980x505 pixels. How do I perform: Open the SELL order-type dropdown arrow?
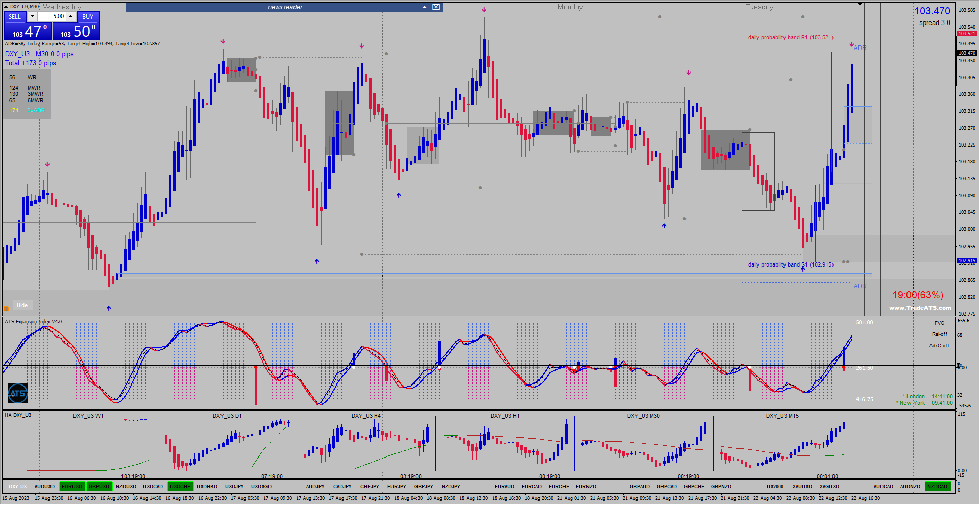click(32, 16)
